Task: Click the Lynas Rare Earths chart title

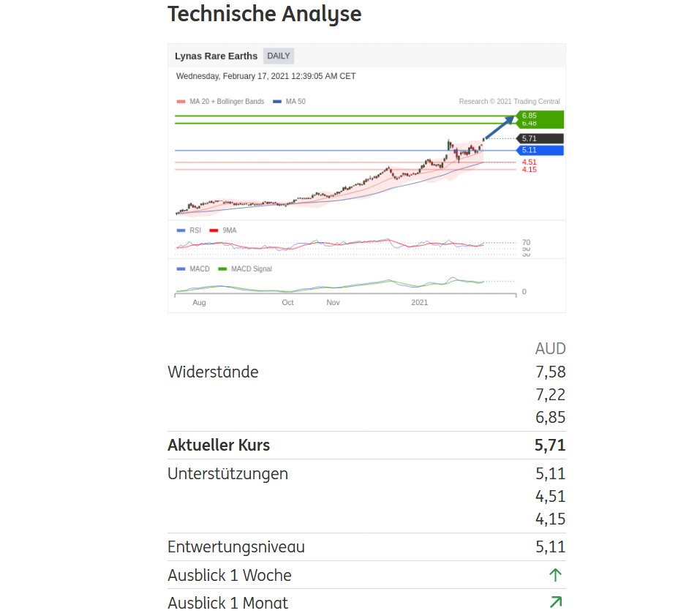Action: 216,56
